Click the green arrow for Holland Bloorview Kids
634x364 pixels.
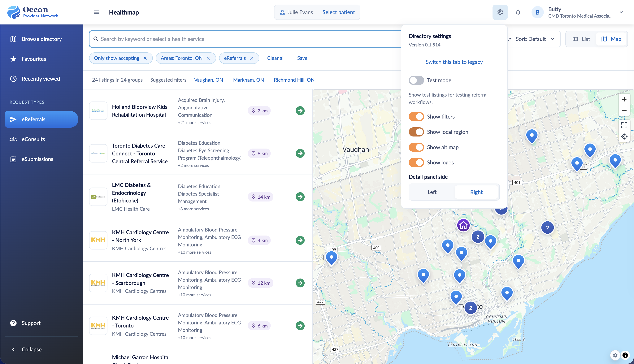coord(300,111)
